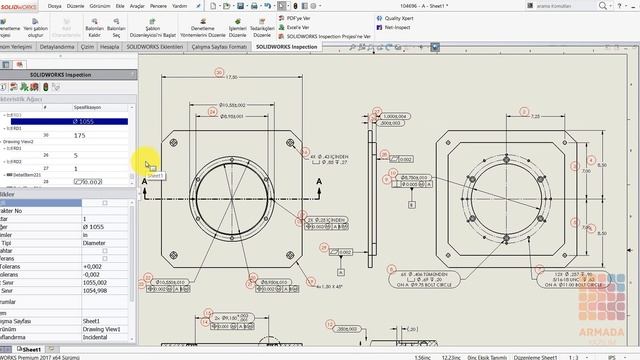The width and height of the screenshot is (640, 360).
Task: Open dropdown arrow next to New icon
Action: pos(219,6)
